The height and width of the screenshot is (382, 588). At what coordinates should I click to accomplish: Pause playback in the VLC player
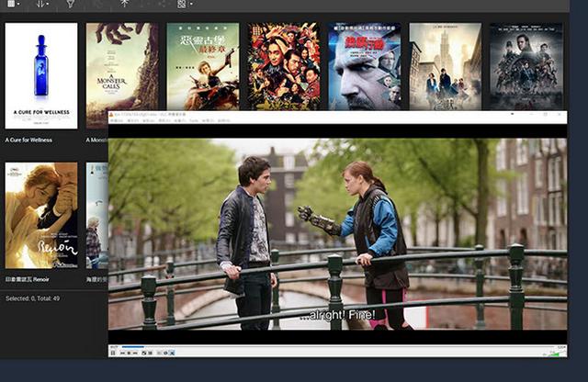tap(113, 353)
